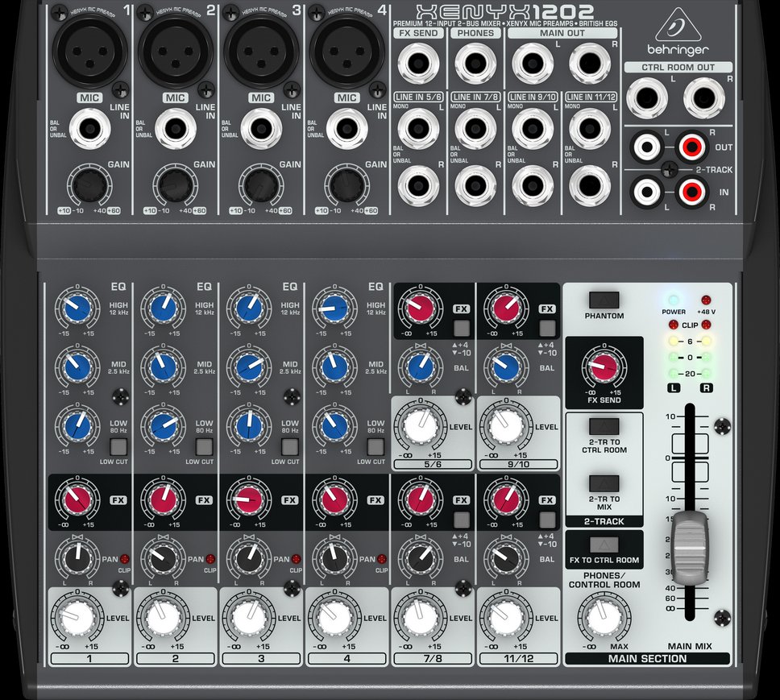The width and height of the screenshot is (780, 700).
Task: Click the LINE IN 7/8 right jack
Action: pos(475,186)
